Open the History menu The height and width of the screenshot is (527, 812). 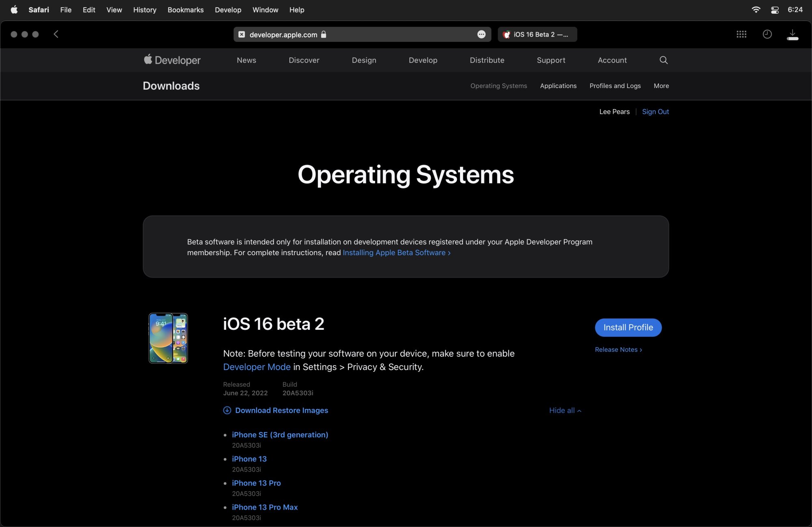click(145, 10)
